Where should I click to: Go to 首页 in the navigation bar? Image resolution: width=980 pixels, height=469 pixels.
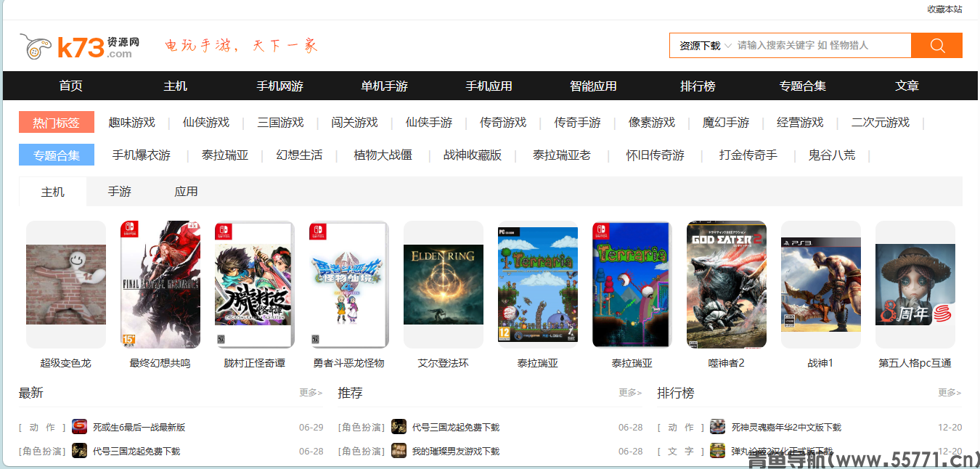pos(71,86)
